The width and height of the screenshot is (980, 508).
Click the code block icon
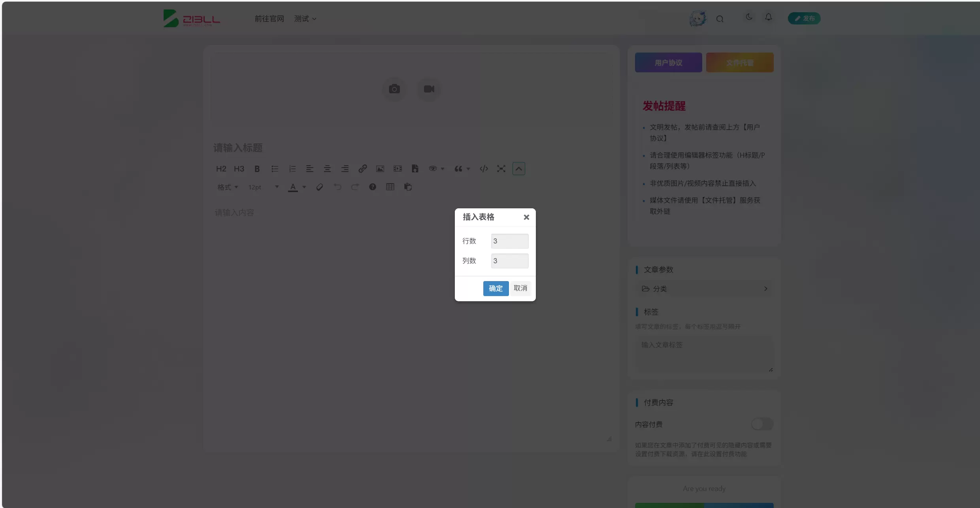coord(484,169)
